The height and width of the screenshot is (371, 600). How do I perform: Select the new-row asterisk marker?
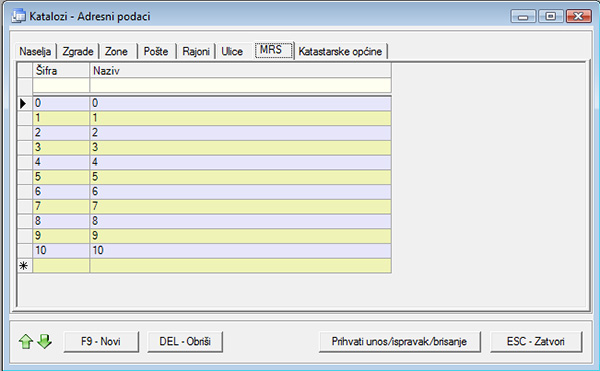click(24, 266)
